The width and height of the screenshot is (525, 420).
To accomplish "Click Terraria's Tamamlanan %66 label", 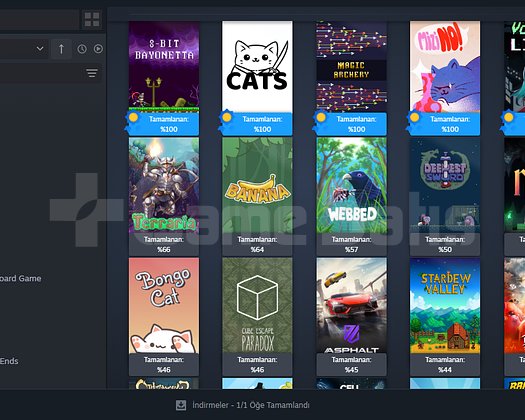I will (x=164, y=244).
